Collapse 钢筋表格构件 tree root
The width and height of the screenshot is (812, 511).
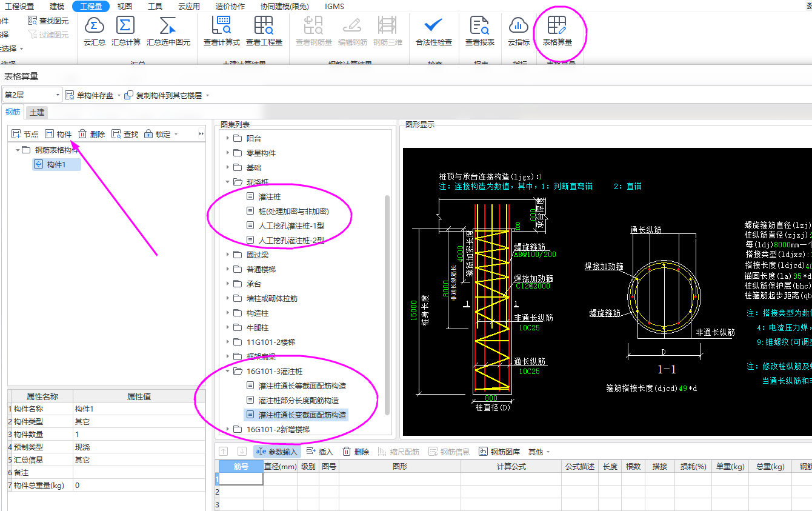coord(18,150)
